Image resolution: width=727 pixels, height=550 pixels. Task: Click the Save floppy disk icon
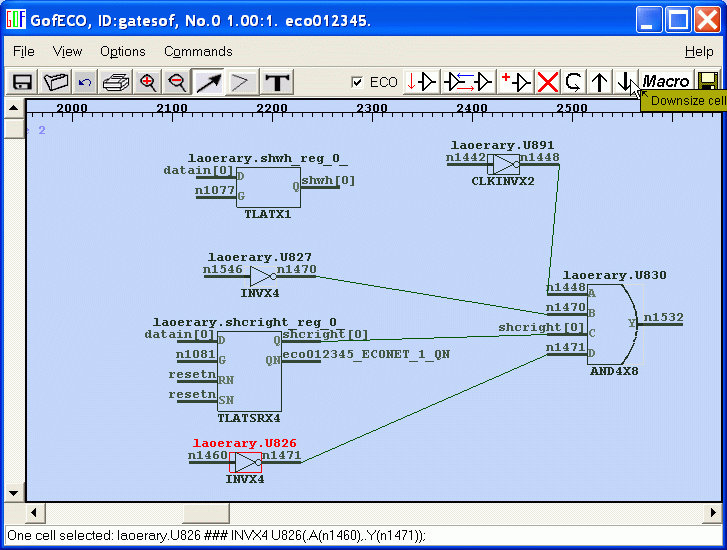point(22,83)
